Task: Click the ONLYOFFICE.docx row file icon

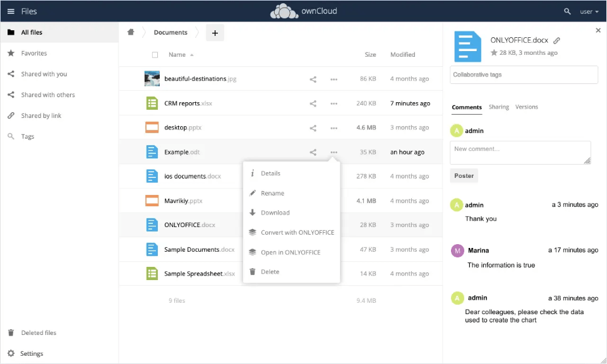Action: 152,225
